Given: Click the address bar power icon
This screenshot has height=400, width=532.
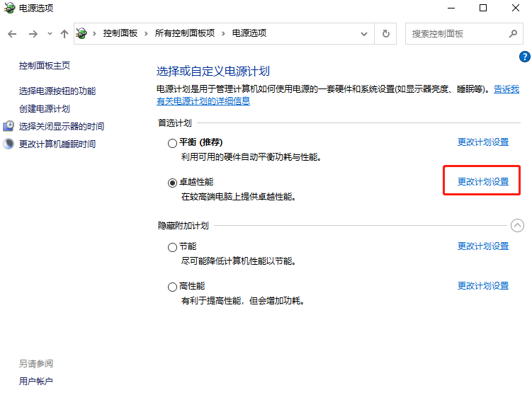Looking at the screenshot, I should [x=83, y=33].
